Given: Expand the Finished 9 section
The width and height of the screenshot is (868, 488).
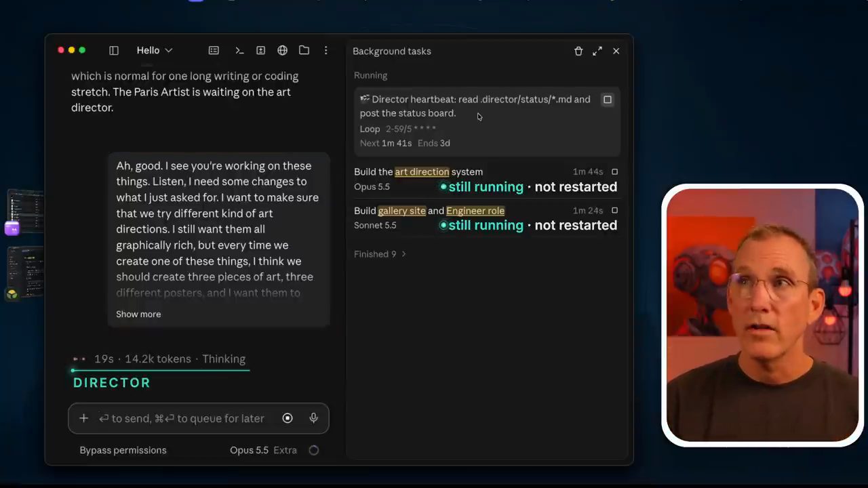Looking at the screenshot, I should pos(380,254).
